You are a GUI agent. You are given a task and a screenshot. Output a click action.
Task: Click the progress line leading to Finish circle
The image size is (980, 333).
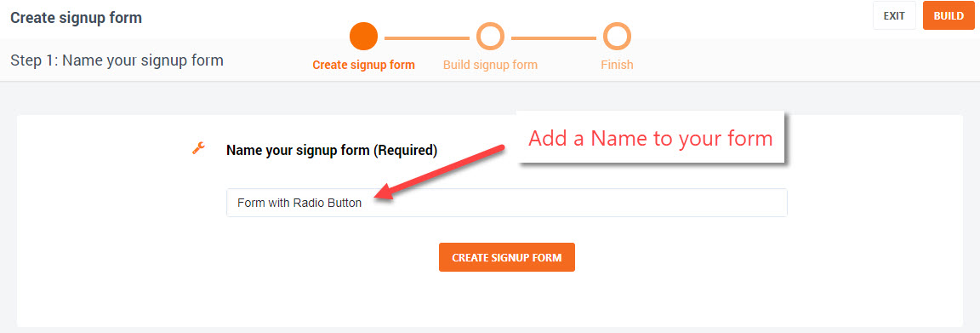point(554,38)
